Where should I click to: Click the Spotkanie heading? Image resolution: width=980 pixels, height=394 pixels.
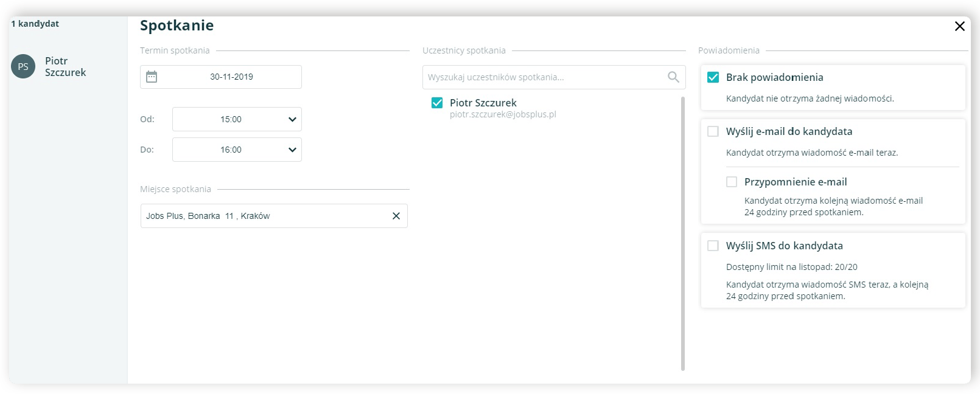click(x=177, y=26)
